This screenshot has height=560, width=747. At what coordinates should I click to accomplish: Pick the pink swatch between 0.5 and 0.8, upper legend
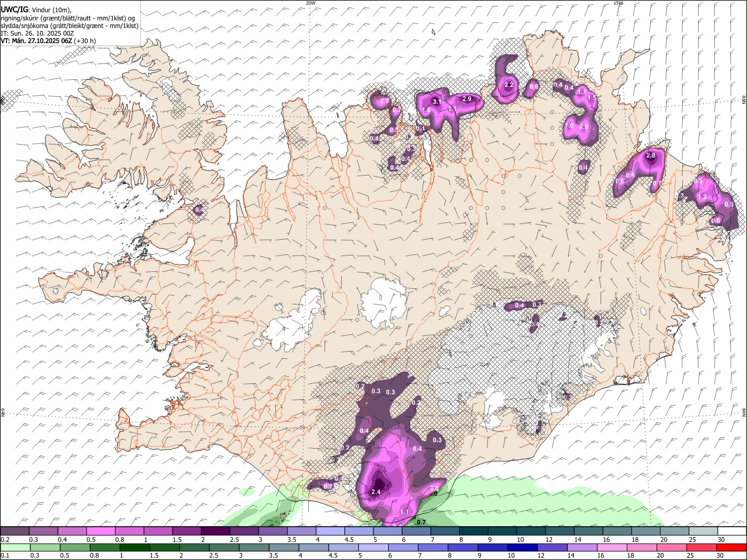[x=101, y=531]
